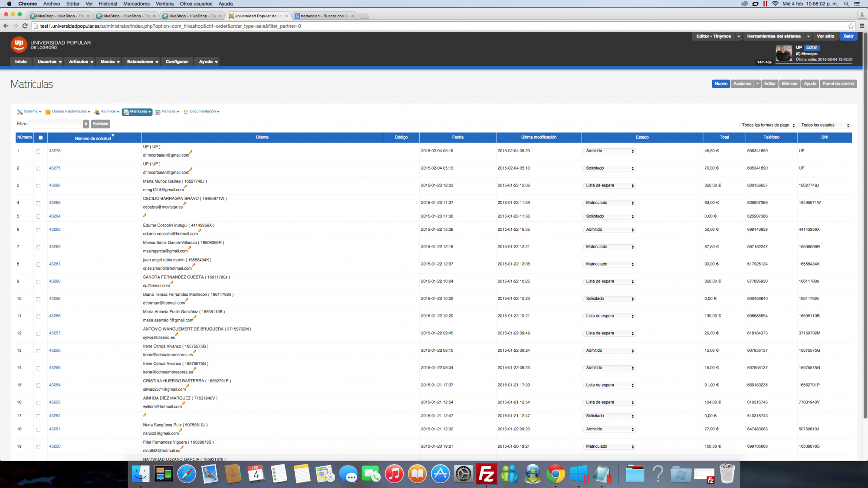The image size is (868, 488).
Task: Click the Cursos y actividades folder icon
Action: [x=48, y=112]
